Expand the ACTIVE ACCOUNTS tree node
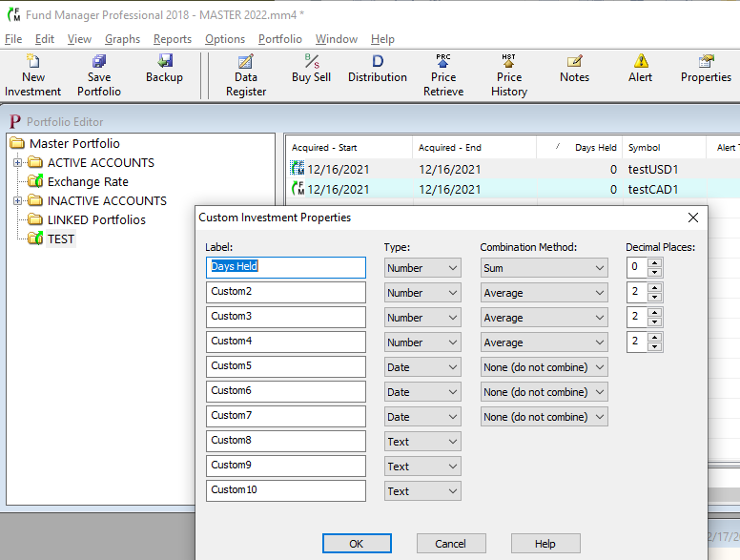This screenshot has height=560, width=740. pos(17,162)
